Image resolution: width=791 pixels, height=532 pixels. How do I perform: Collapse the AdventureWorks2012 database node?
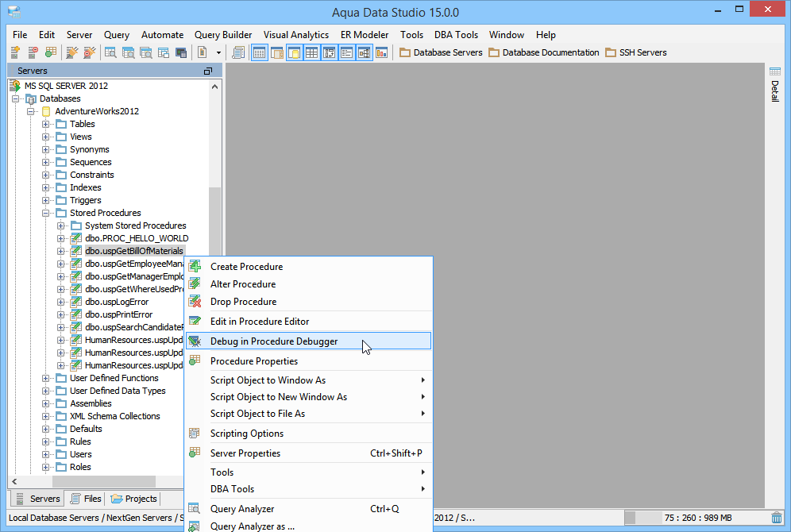31,111
